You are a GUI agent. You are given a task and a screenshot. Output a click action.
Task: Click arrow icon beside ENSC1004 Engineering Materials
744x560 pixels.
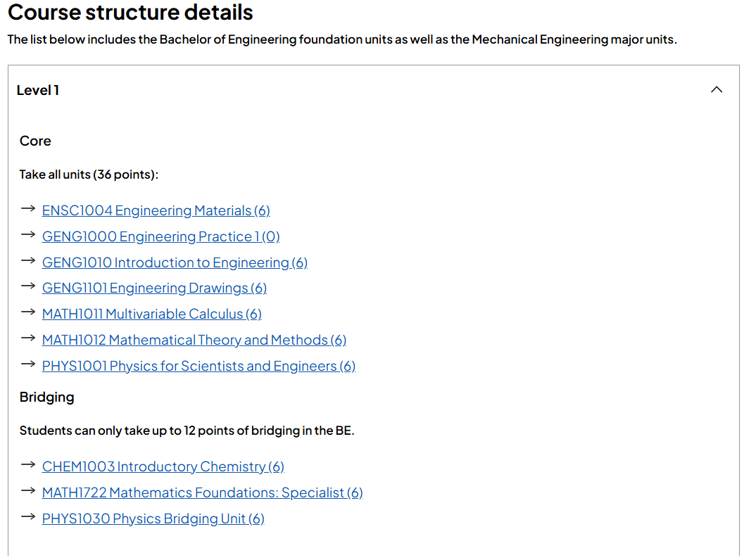coord(28,209)
